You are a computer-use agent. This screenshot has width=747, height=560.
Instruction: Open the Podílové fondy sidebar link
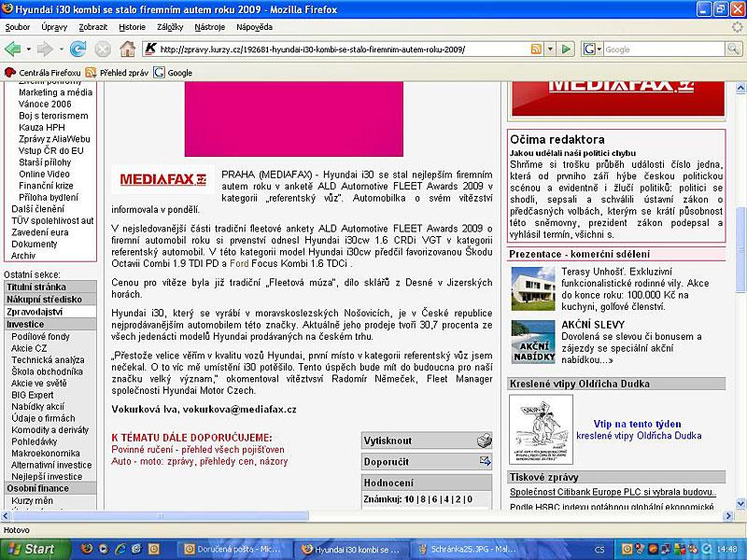click(x=40, y=336)
